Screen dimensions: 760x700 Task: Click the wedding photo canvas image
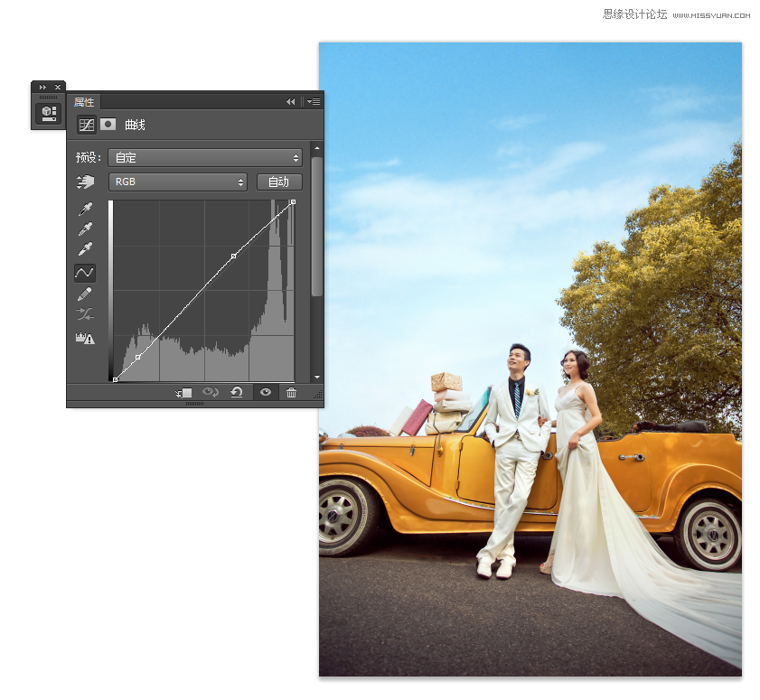(530, 359)
